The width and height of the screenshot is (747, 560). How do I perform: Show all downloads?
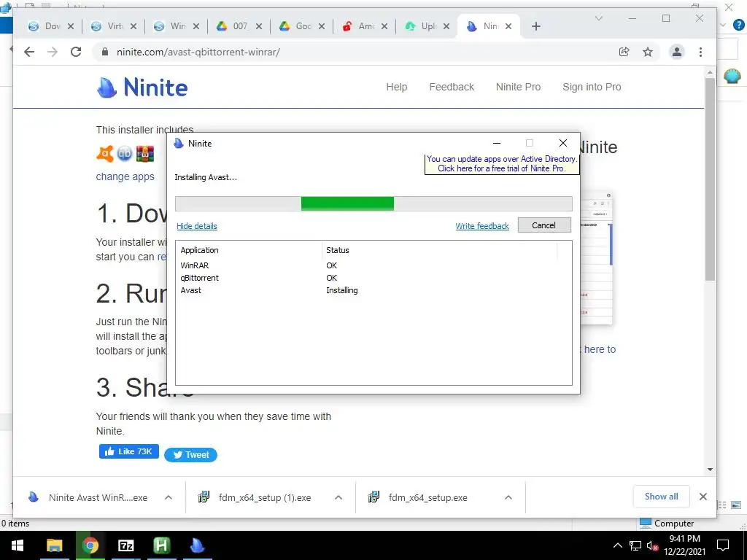pos(661,497)
